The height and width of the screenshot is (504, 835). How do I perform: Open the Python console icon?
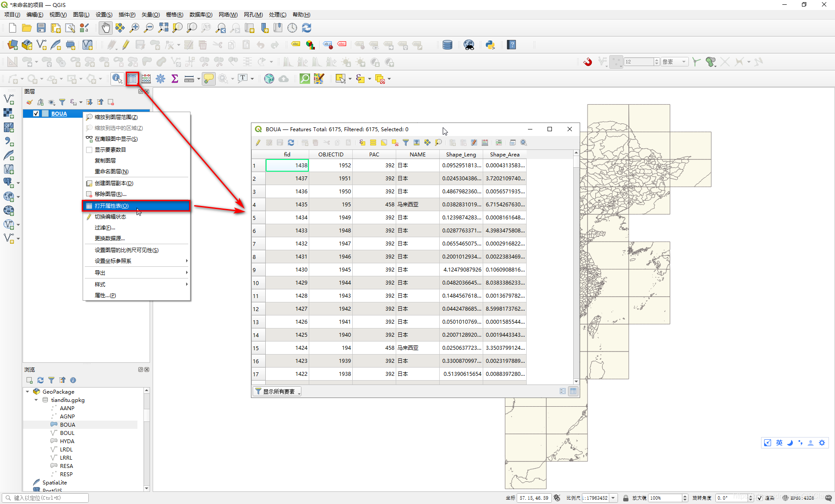coord(490,45)
